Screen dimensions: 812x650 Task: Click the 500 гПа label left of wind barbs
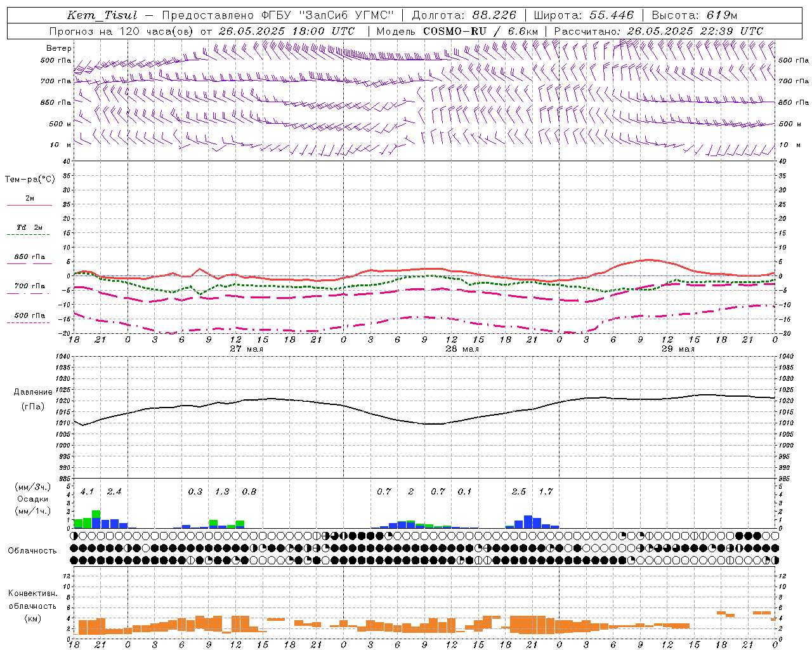pyautogui.click(x=56, y=60)
